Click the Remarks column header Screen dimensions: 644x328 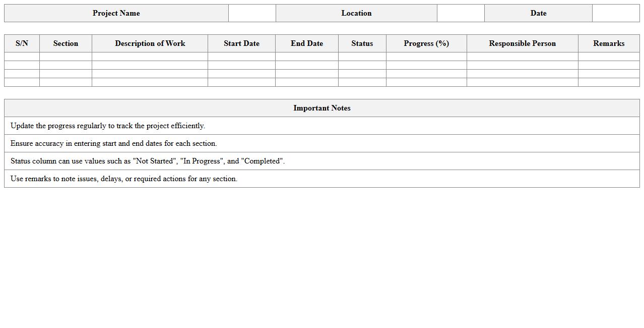pos(608,43)
